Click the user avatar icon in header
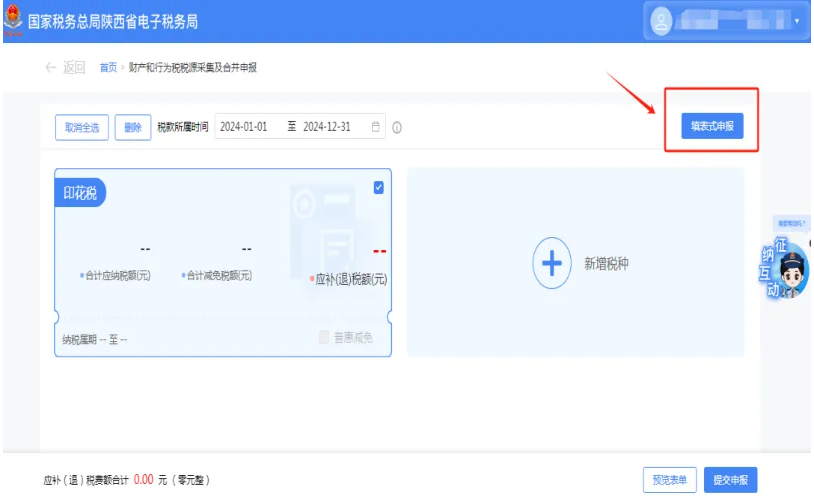This screenshot has width=814, height=502. pyautogui.click(x=662, y=20)
